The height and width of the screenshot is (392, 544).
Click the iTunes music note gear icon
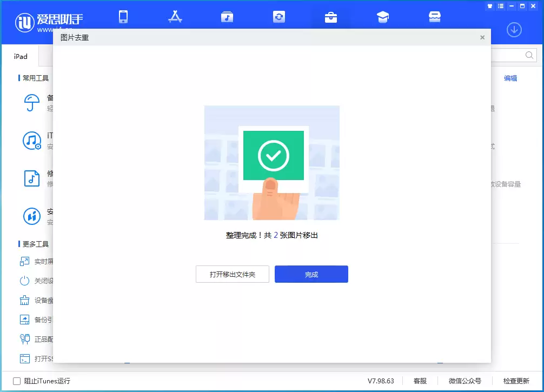point(32,141)
